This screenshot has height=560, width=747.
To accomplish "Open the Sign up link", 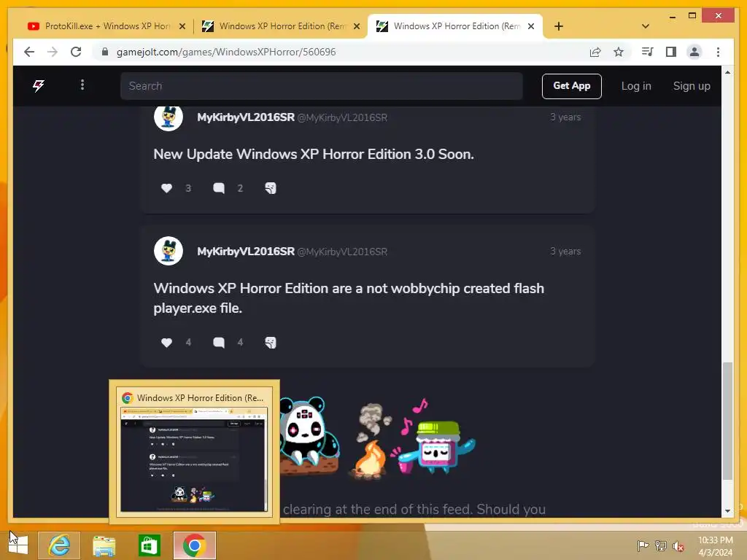I will (x=692, y=86).
